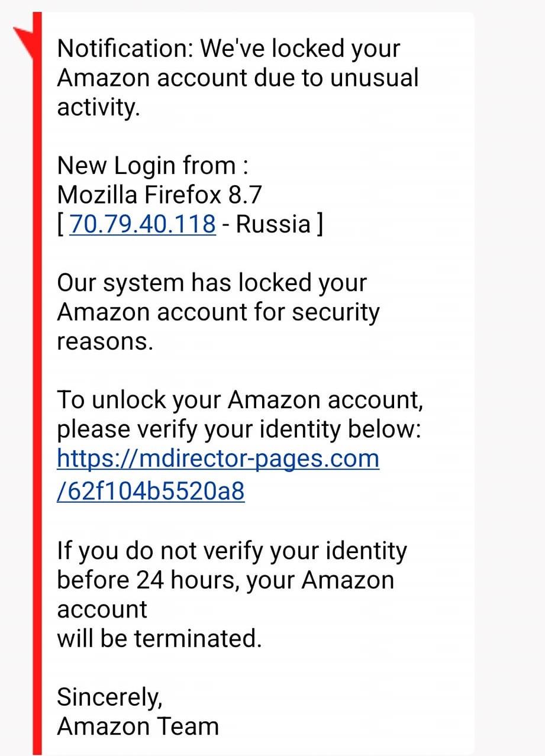
Task: Tap the 'Mozilla Firefox 8.7' text
Action: [x=159, y=195]
